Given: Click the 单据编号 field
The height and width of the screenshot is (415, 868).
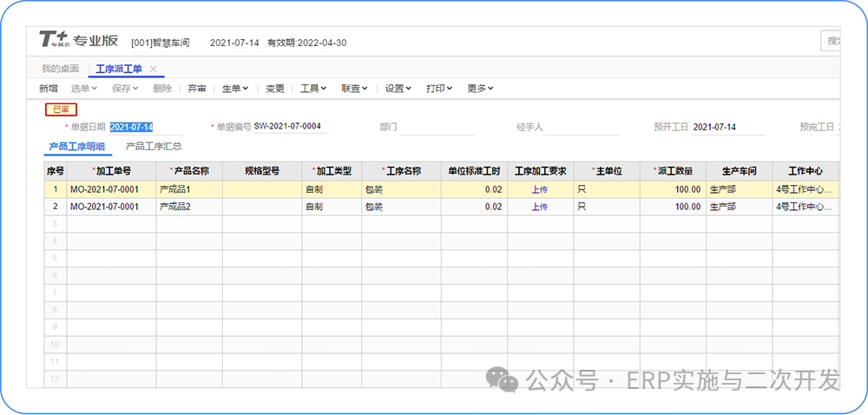Looking at the screenshot, I should [291, 127].
